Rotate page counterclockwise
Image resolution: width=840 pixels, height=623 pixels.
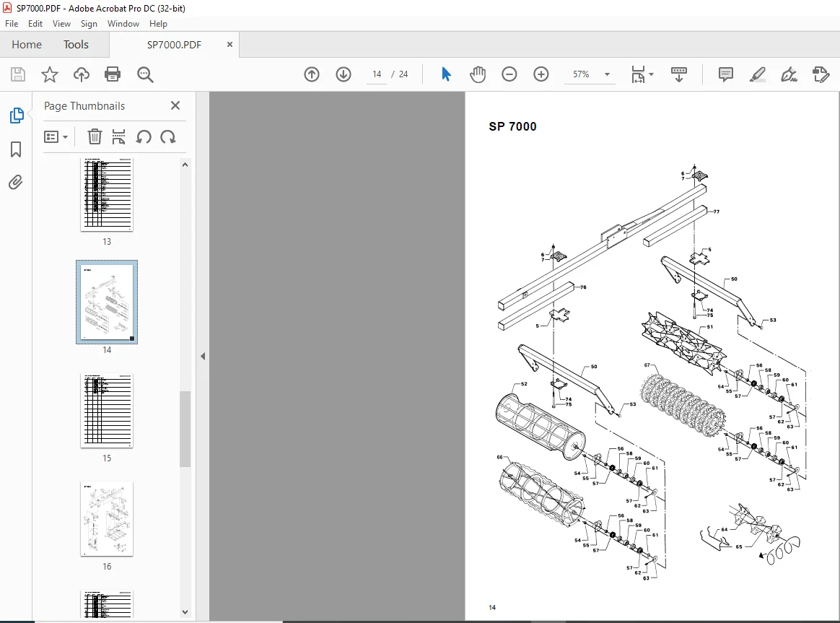(144, 137)
